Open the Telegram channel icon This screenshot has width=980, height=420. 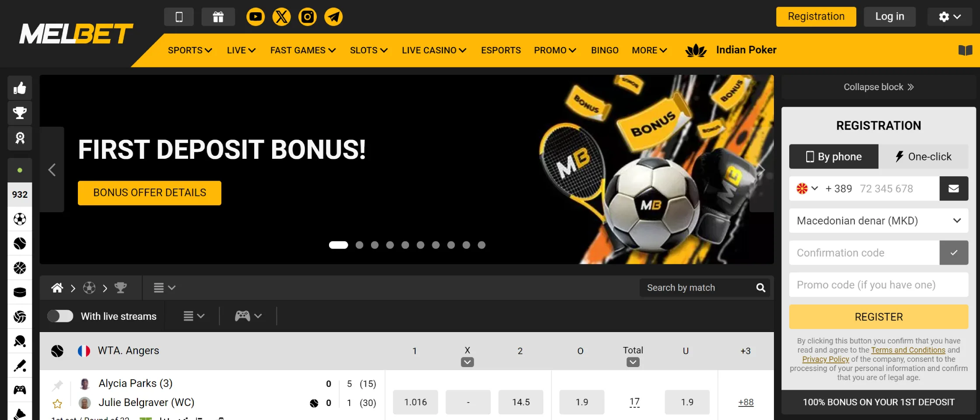point(333,17)
